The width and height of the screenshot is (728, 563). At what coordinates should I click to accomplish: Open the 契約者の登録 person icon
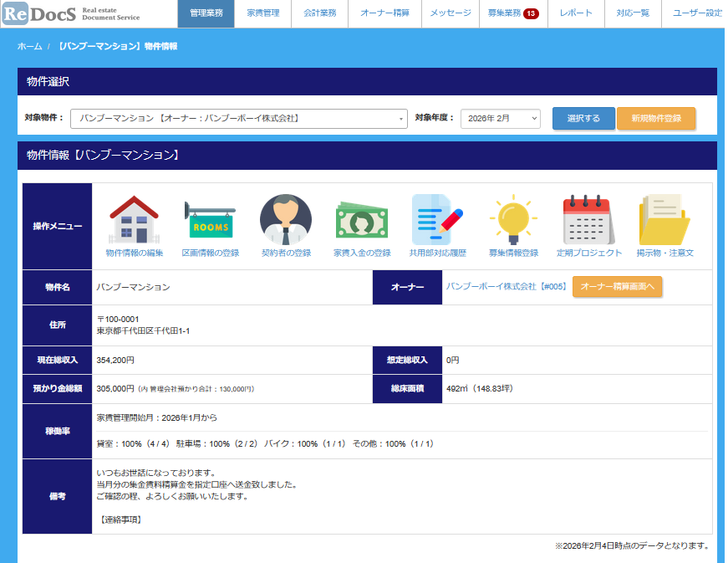(x=286, y=220)
